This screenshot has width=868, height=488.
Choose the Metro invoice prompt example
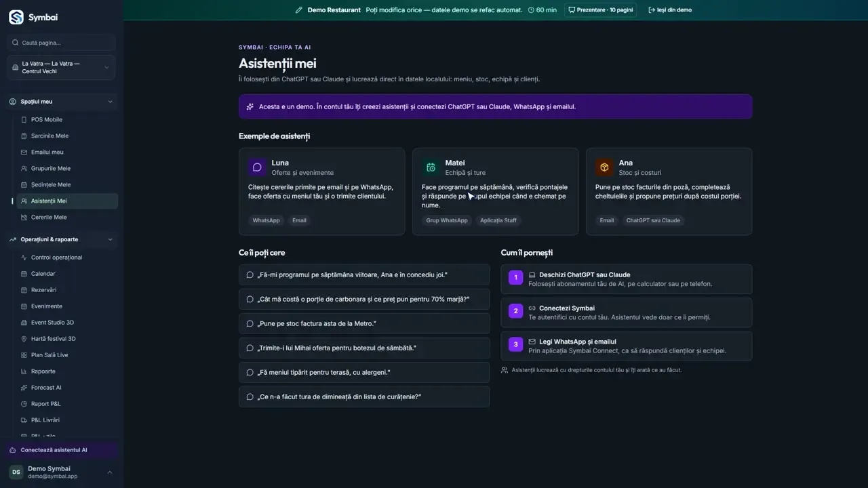364,324
